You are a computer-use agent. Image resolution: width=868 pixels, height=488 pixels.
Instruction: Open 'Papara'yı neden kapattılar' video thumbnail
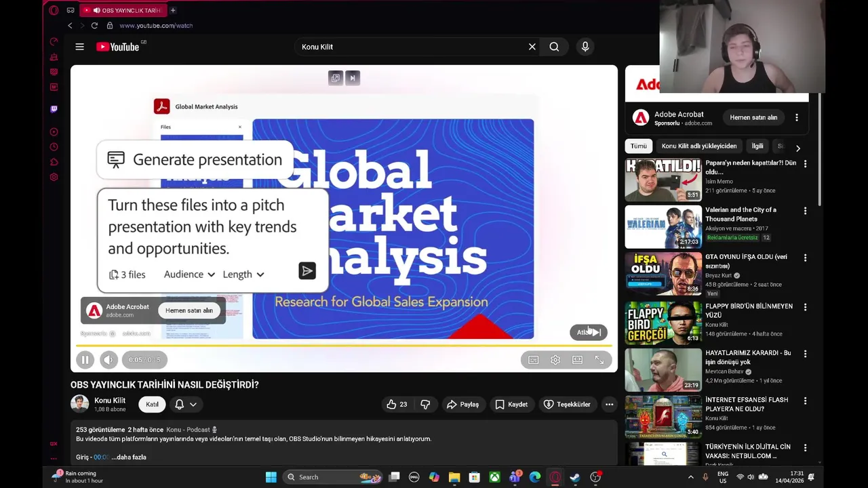pos(663,180)
